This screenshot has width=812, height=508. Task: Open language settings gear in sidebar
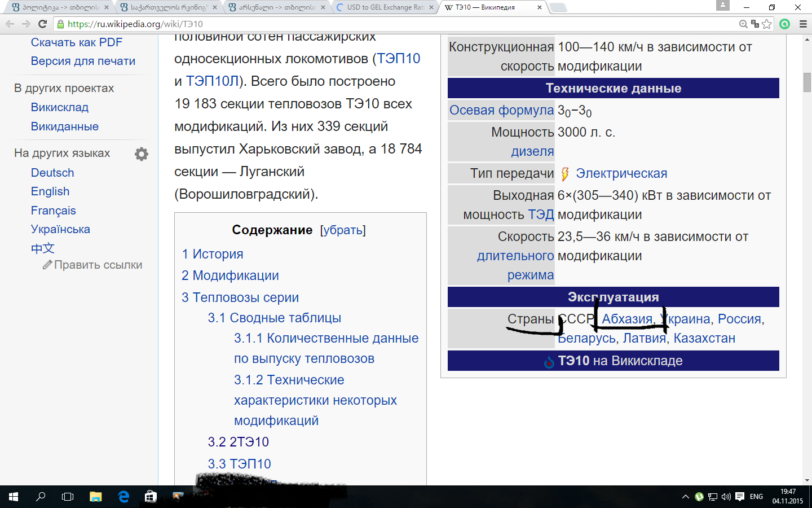(142, 154)
